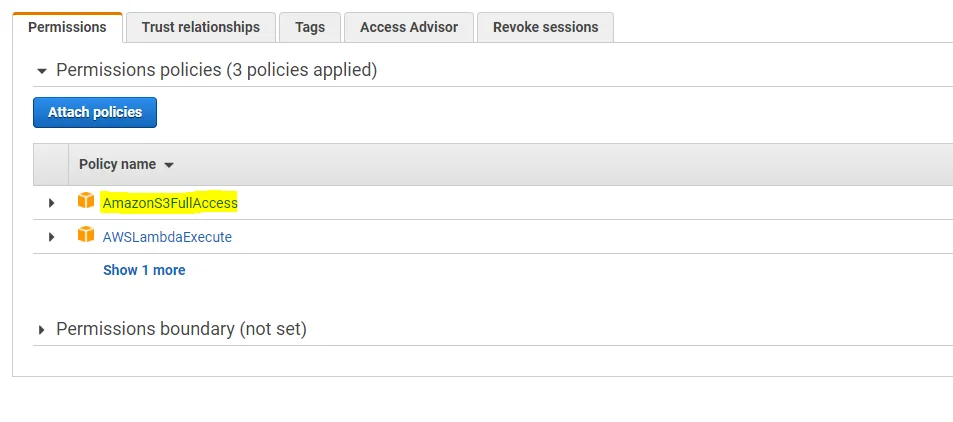
Task: Select the Access Advisor tab
Action: 409,27
